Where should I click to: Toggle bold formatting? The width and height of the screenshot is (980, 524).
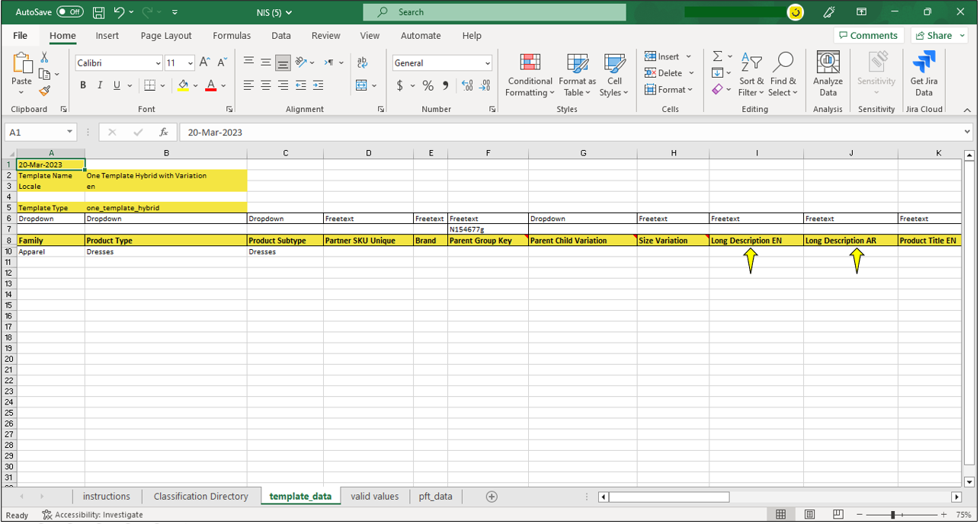pyautogui.click(x=83, y=86)
